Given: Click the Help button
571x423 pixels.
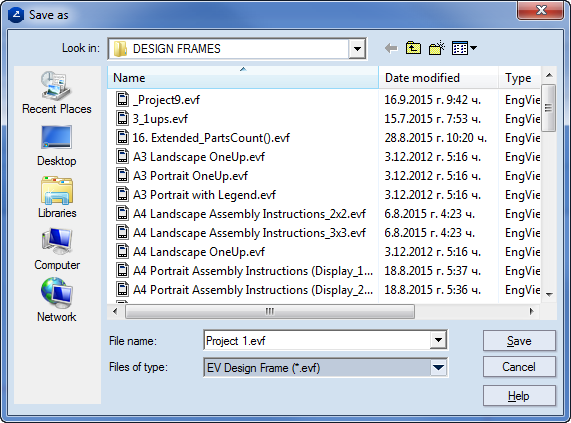Looking at the screenshot, I should pos(519,396).
